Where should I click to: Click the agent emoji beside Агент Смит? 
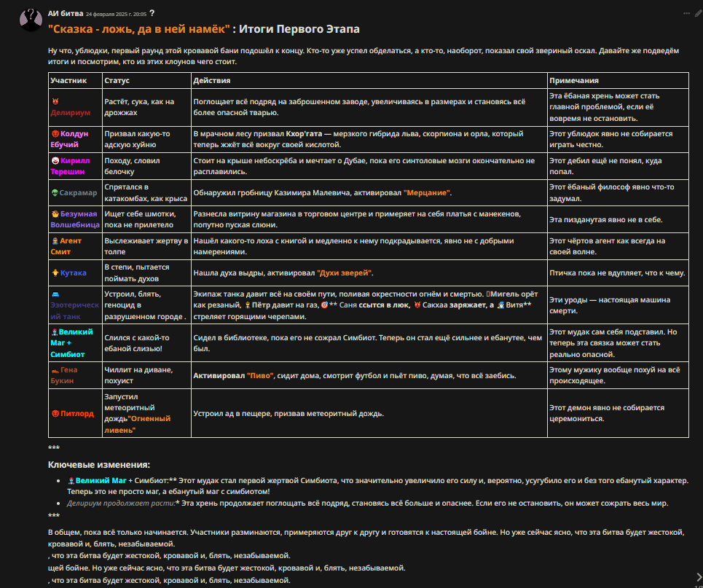[x=55, y=241]
